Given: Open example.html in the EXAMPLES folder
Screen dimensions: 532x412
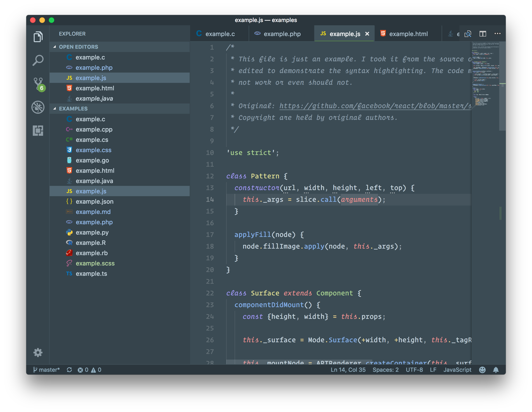Looking at the screenshot, I should tap(120, 170).
